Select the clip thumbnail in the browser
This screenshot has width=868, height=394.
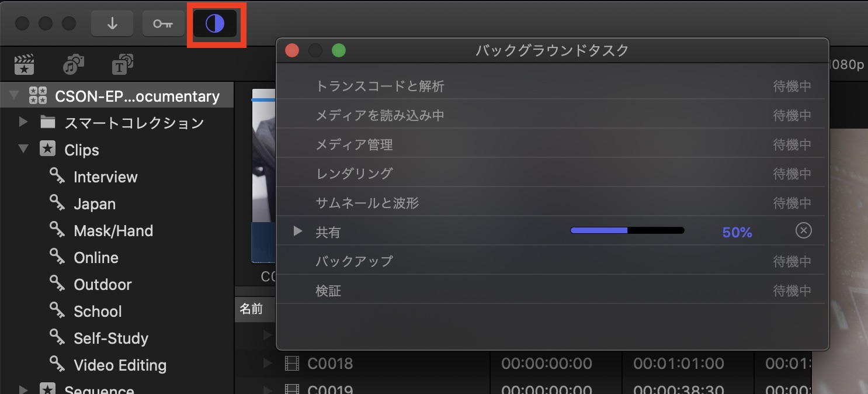coord(263,177)
